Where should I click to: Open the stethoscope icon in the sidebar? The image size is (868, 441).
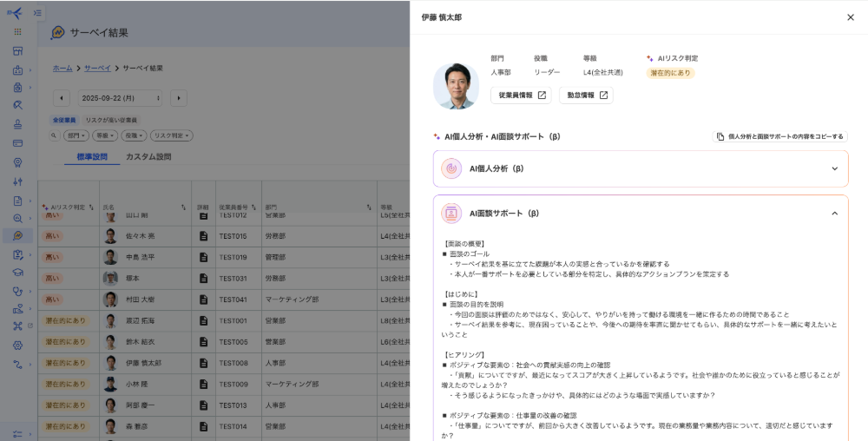pyautogui.click(x=17, y=291)
